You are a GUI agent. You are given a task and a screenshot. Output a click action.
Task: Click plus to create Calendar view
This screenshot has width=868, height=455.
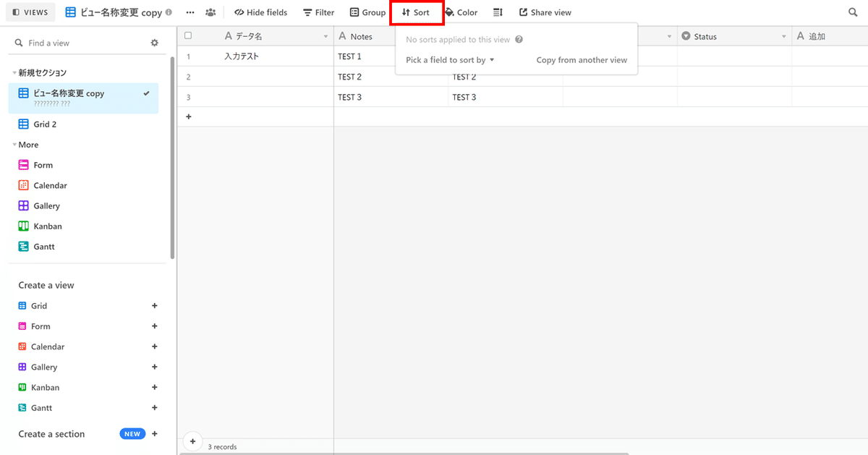[x=154, y=346]
